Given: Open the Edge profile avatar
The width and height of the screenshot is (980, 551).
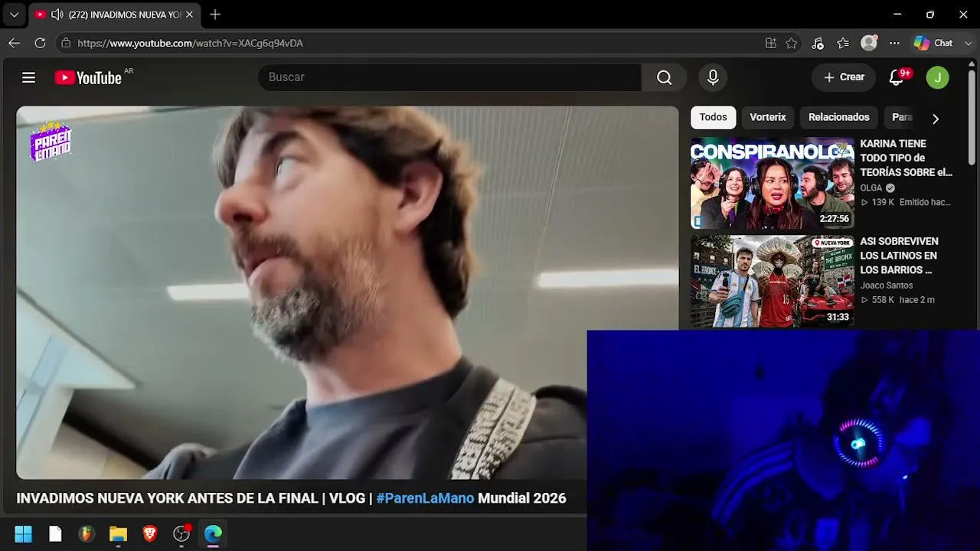Looking at the screenshot, I should 869,43.
